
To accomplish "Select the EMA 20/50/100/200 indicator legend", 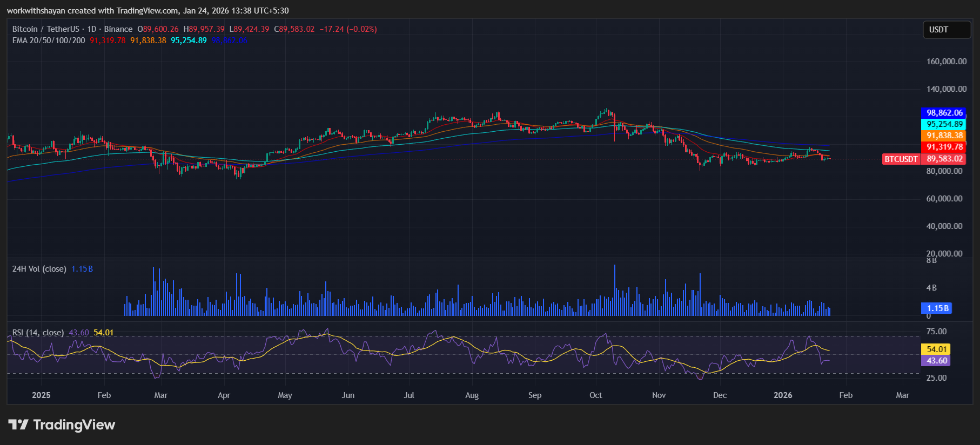I will pos(49,41).
